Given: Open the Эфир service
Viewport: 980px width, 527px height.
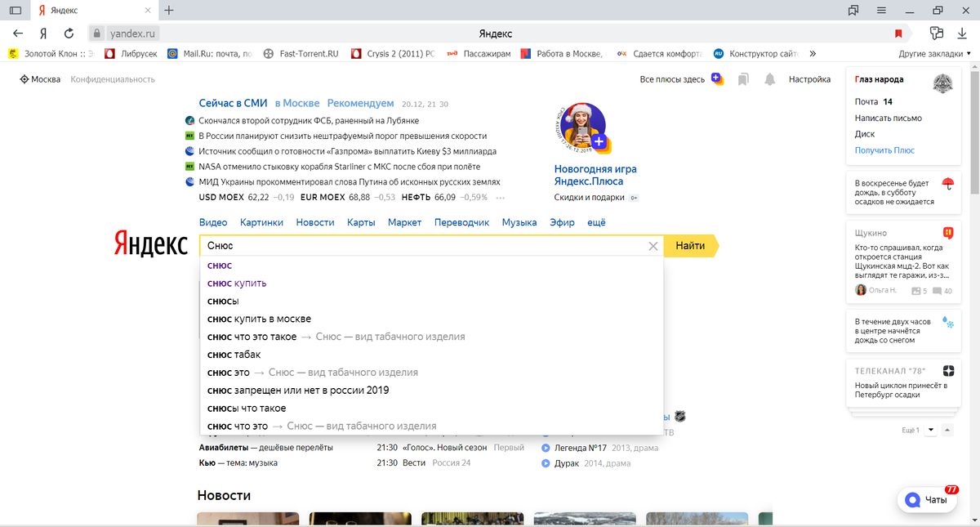Looking at the screenshot, I should pyautogui.click(x=562, y=222).
